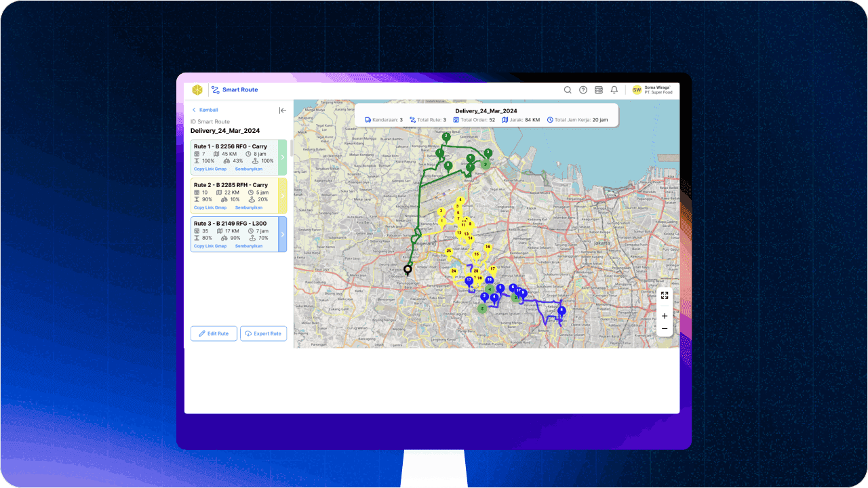Expand Rute 3 blue chevron
This screenshot has width=868, height=488.
coord(283,235)
